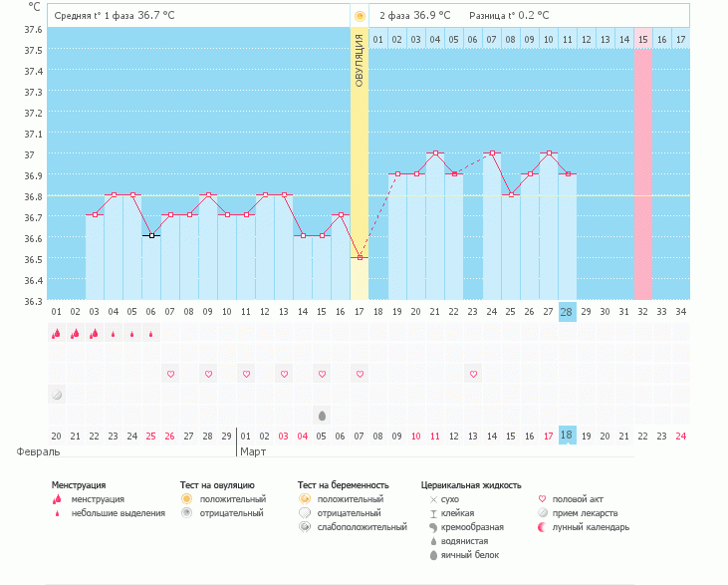Click the medication pill icon on day 01
This screenshot has width=728, height=585.
click(57, 395)
